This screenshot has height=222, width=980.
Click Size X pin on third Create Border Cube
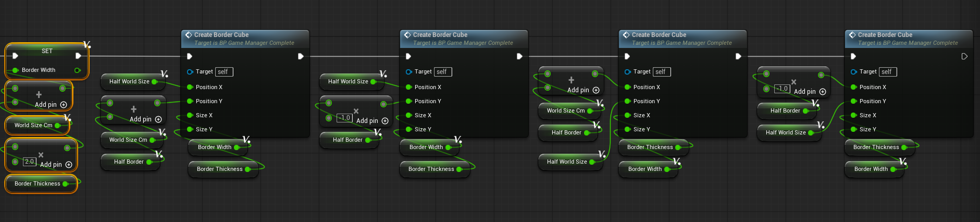click(628, 115)
